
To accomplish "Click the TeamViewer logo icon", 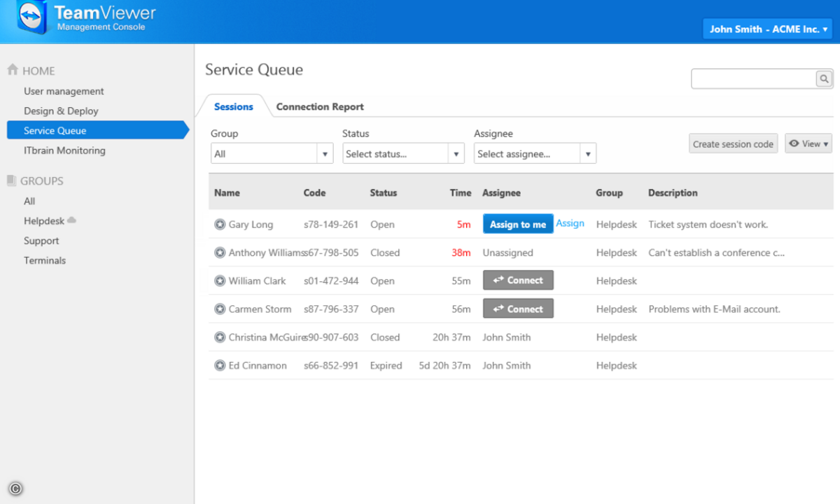I will pos(33,18).
